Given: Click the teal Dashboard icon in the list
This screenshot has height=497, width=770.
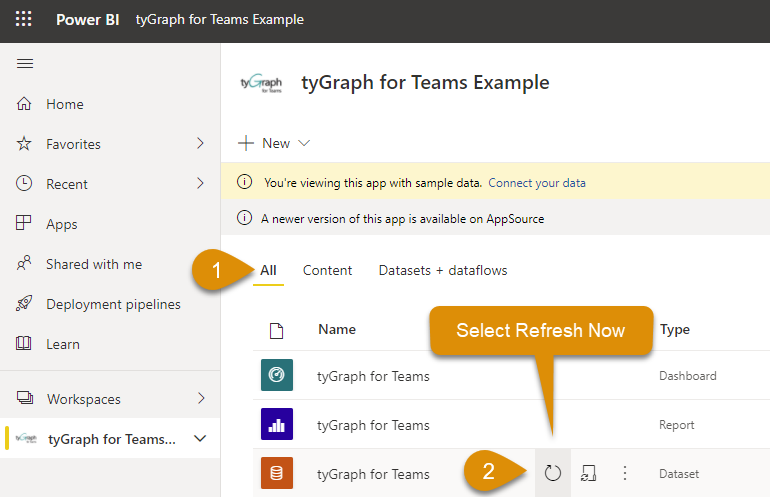Looking at the screenshot, I should 277,376.
